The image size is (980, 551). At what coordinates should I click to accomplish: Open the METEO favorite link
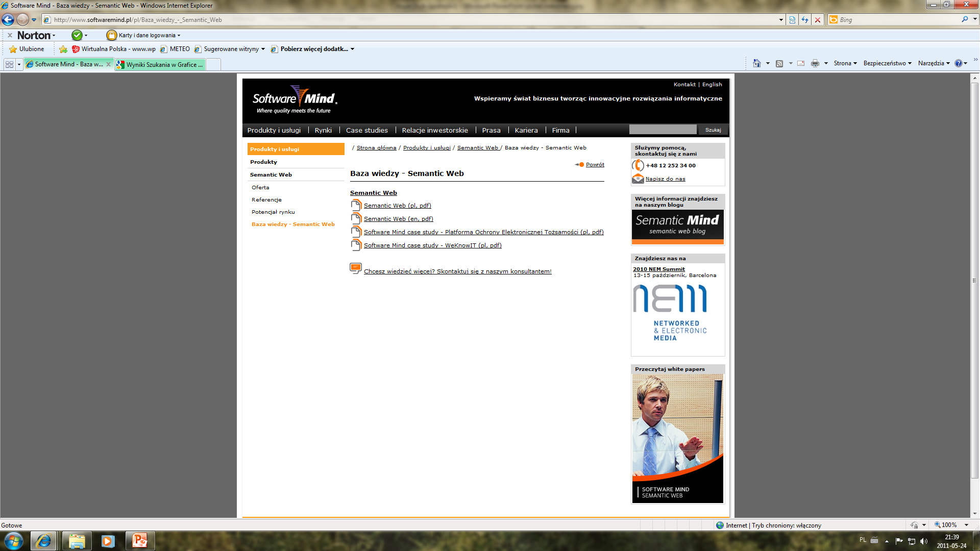pos(175,49)
